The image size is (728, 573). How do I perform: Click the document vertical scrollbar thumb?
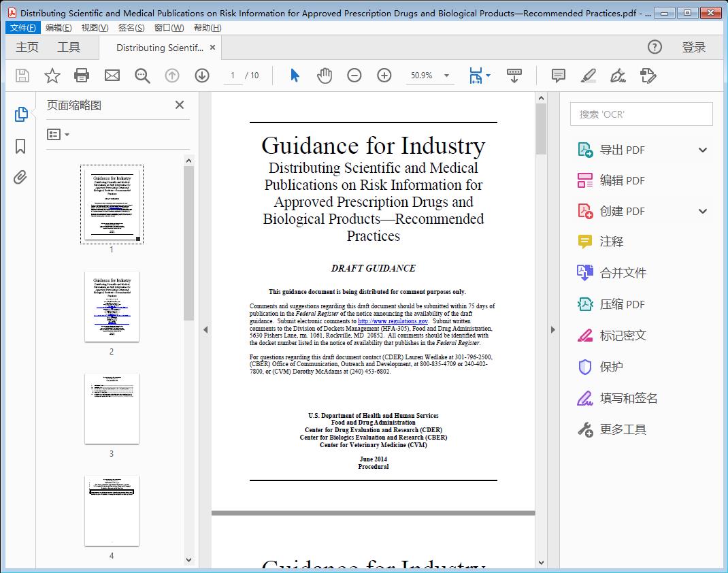[x=541, y=129]
